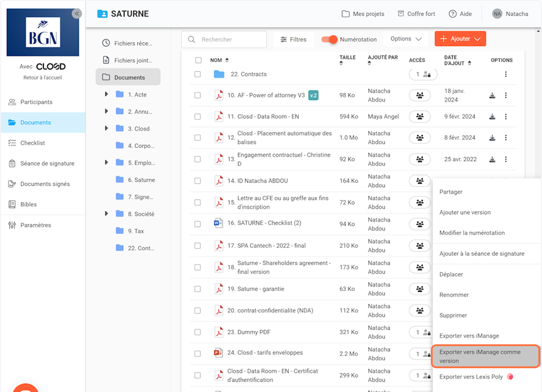Expand the 1. Acte folder tree

click(106, 95)
